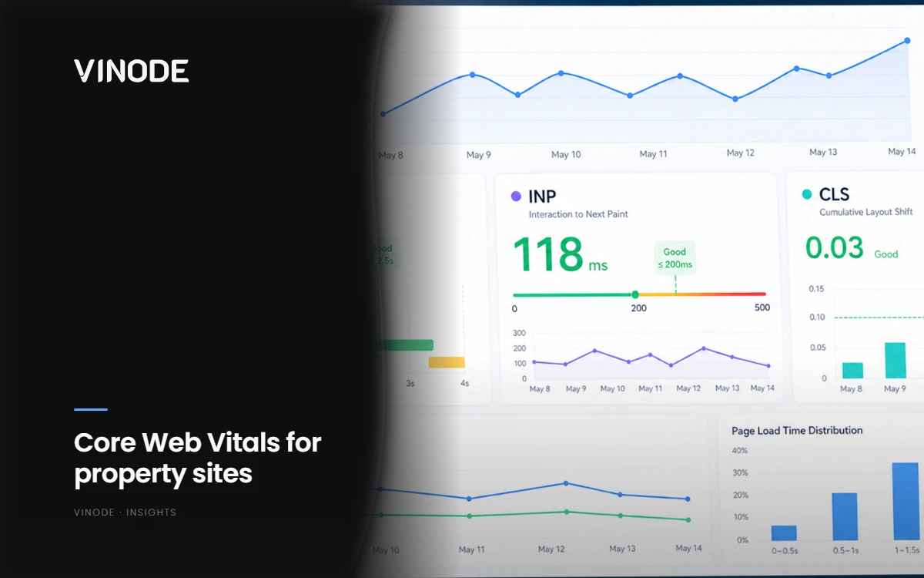Click the teal dot beside CLS
The image size is (924, 578).
(806, 194)
